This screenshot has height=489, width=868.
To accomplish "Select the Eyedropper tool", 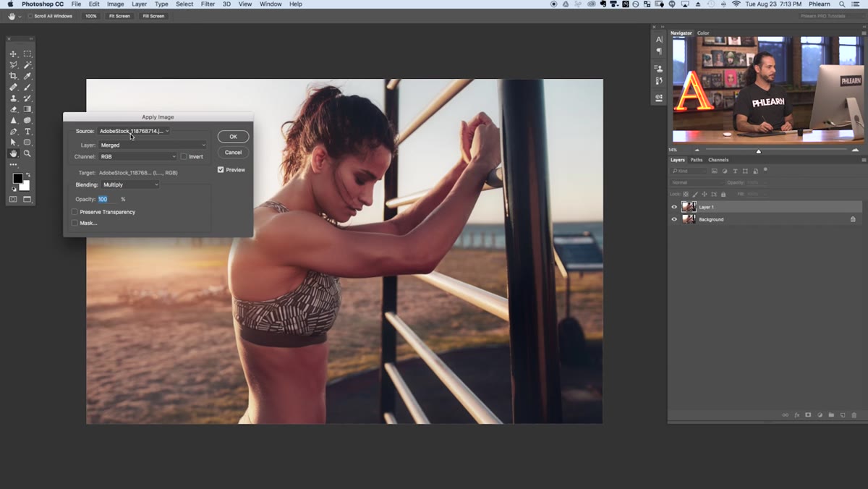I will [27, 76].
